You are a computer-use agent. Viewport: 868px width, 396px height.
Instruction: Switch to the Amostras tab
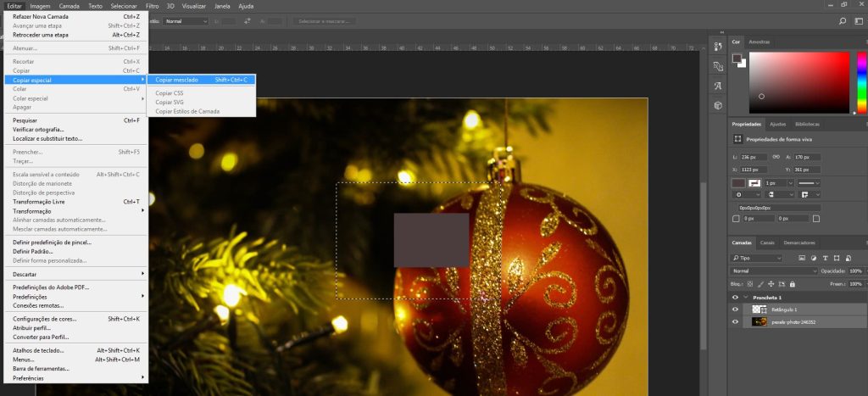[x=759, y=42]
